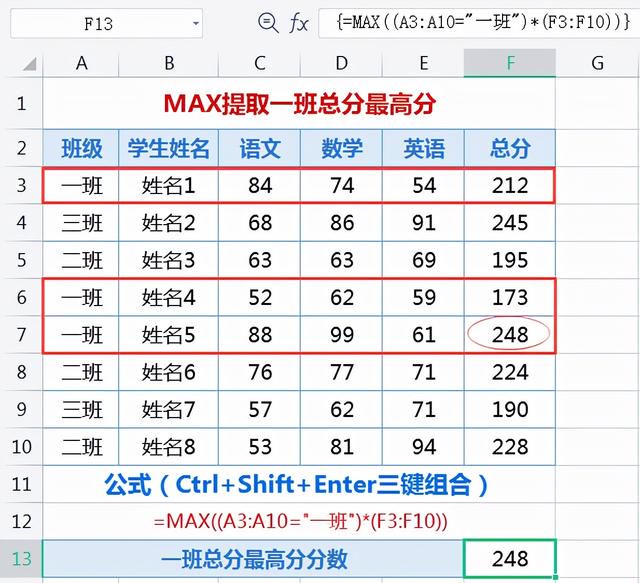
Task: Click cell 姓名1
Action: click(169, 185)
